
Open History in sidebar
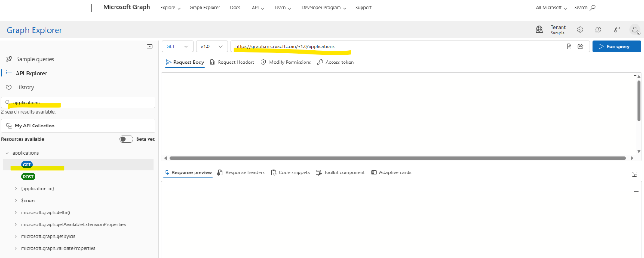tap(25, 87)
